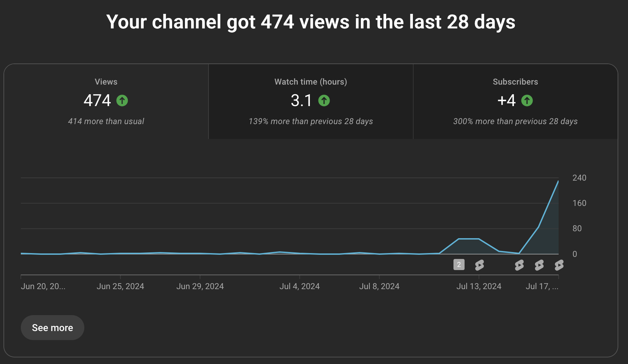The image size is (628, 364).
Task: Click the 0 y-axis value
Action: pyautogui.click(x=575, y=254)
